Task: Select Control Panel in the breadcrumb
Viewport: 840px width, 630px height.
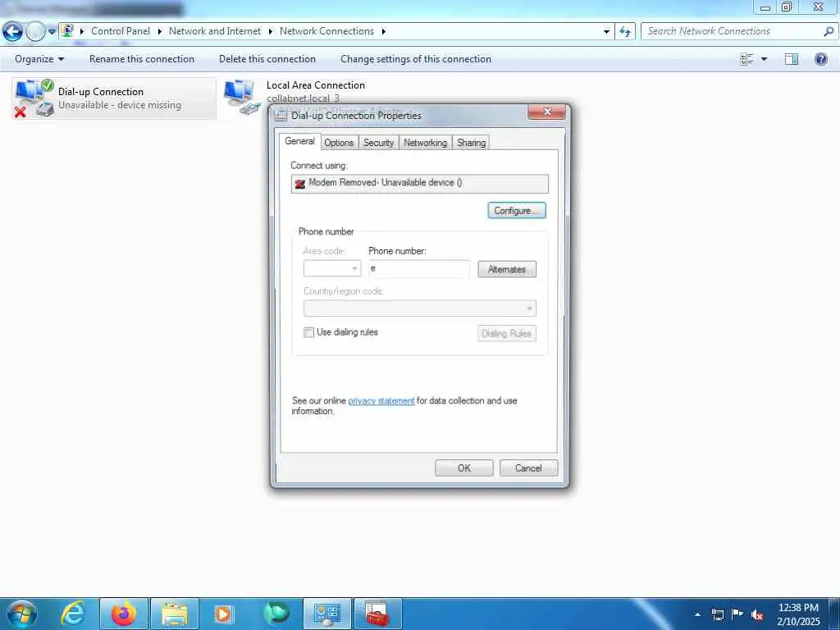Action: click(121, 31)
